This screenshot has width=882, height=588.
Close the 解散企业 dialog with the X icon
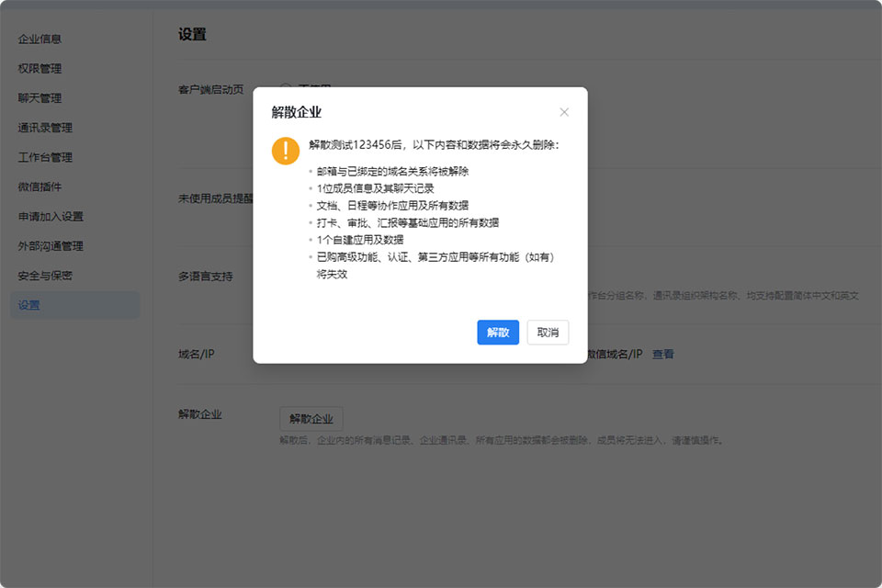[564, 112]
